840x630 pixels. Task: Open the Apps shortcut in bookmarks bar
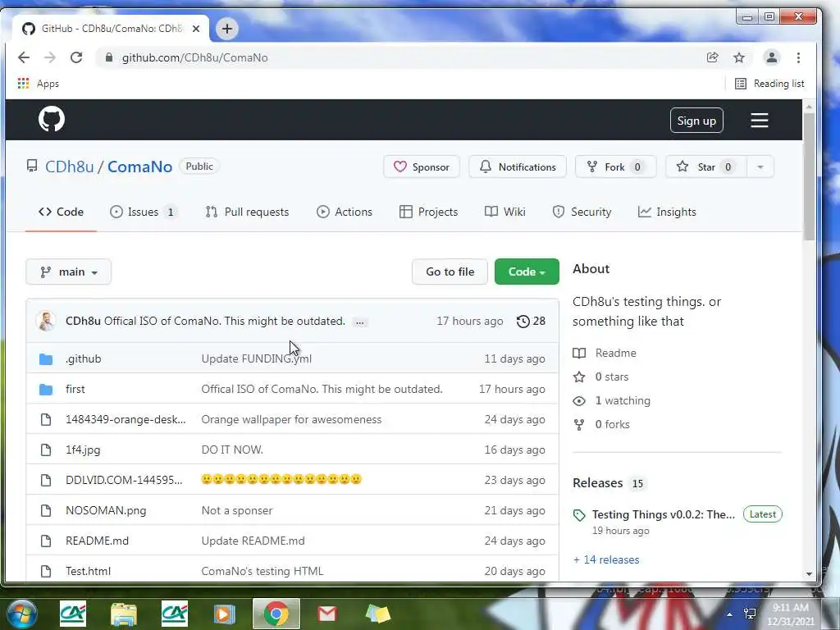coord(38,84)
